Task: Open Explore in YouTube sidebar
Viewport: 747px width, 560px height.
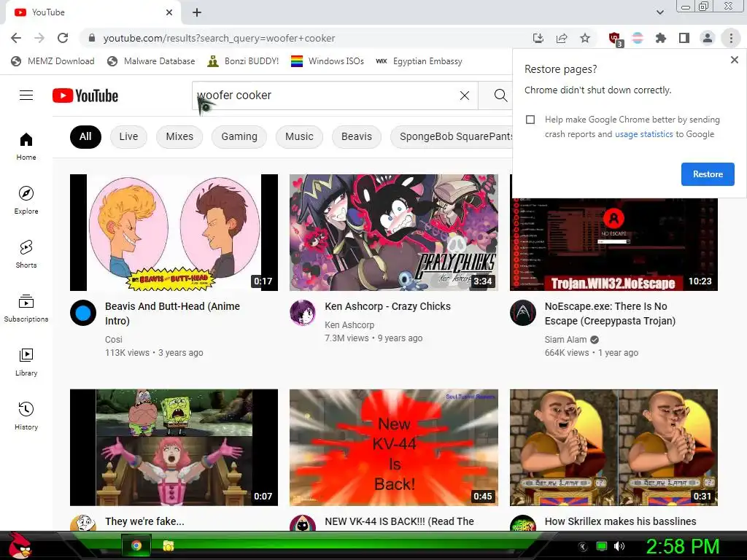Action: 26,200
